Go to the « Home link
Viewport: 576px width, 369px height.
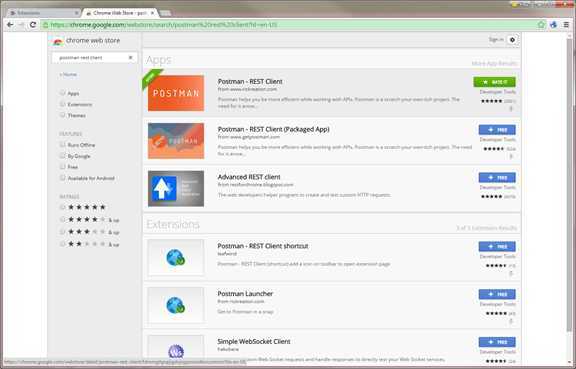(68, 74)
